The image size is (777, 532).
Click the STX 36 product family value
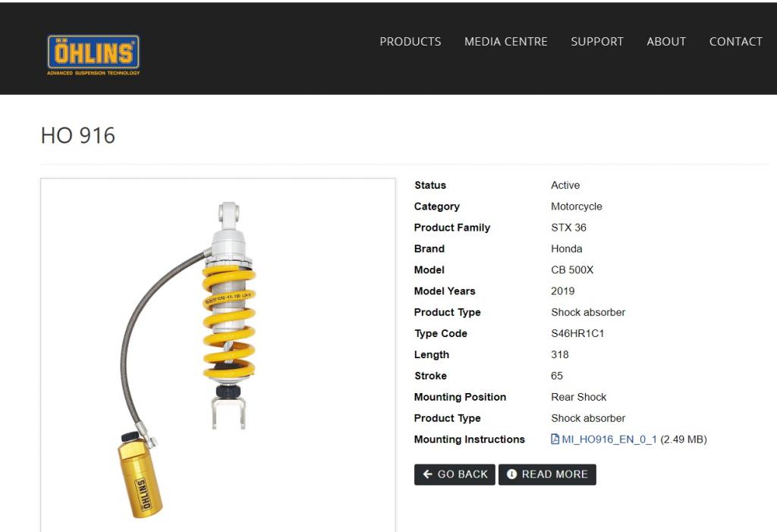tap(568, 228)
